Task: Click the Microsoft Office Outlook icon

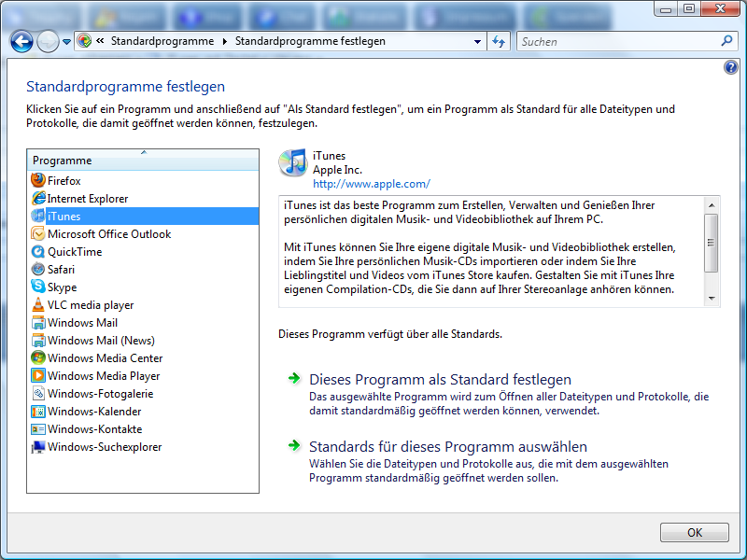Action: pyautogui.click(x=38, y=234)
